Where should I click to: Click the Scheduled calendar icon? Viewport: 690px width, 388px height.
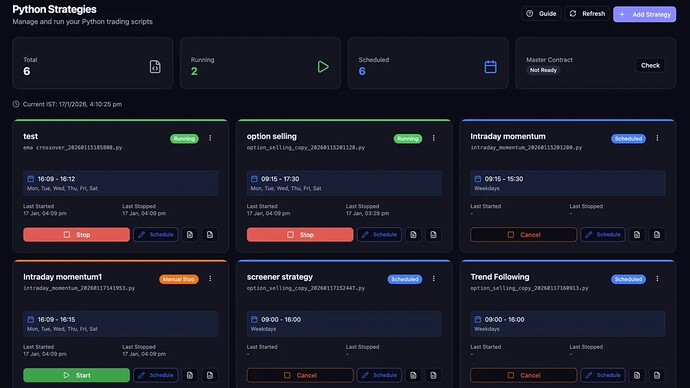click(490, 66)
